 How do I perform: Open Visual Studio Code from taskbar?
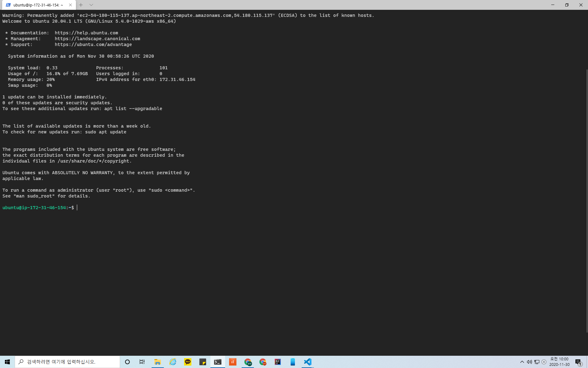(308, 362)
